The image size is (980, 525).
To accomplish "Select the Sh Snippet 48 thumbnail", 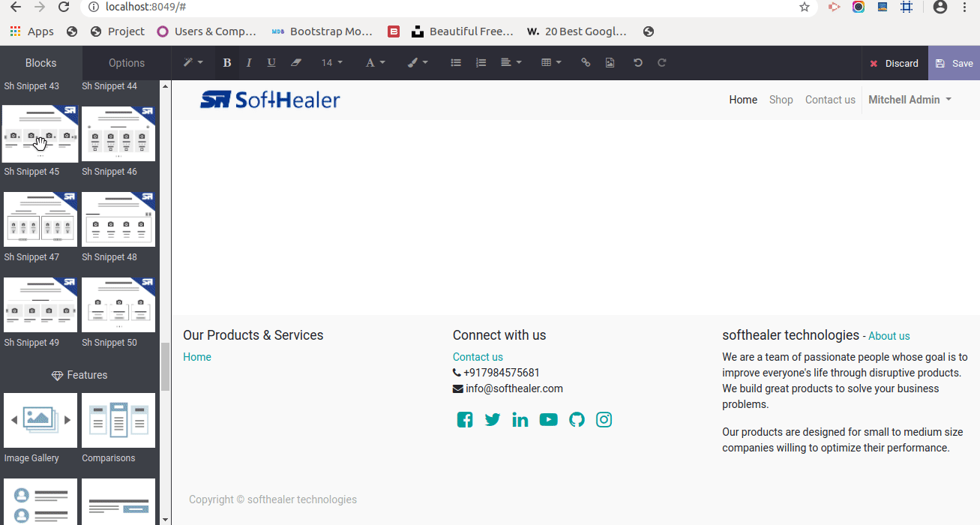I will click(x=118, y=219).
